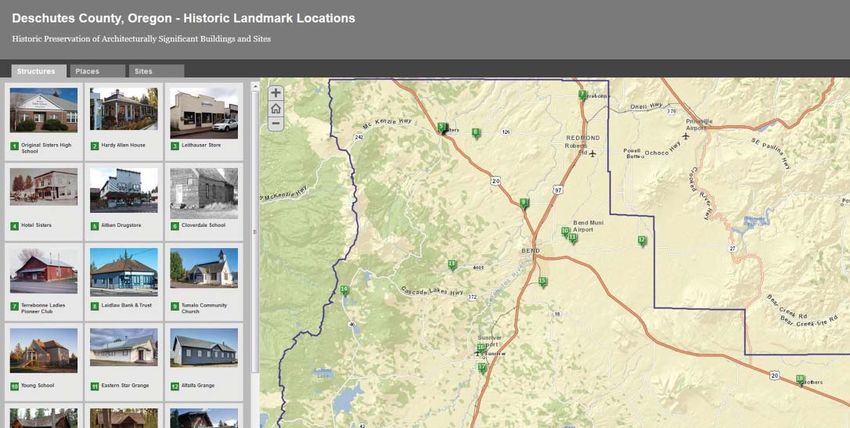
Task: Select map marker 7 at Terrebonne
Action: point(582,95)
